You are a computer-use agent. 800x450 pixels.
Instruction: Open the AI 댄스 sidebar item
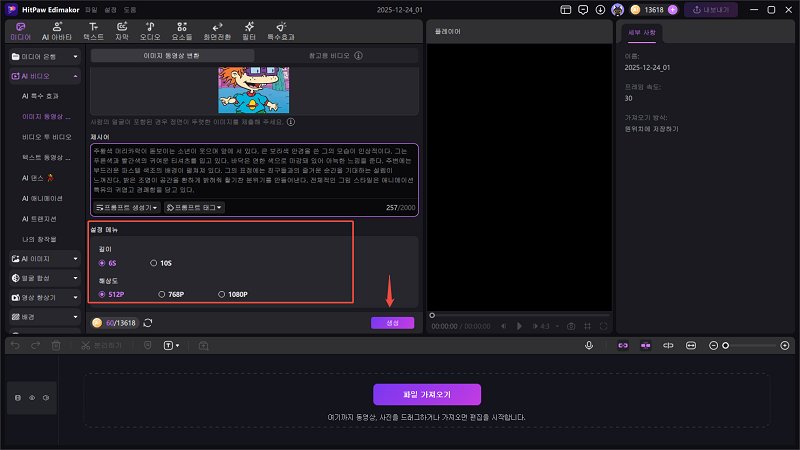[38, 178]
